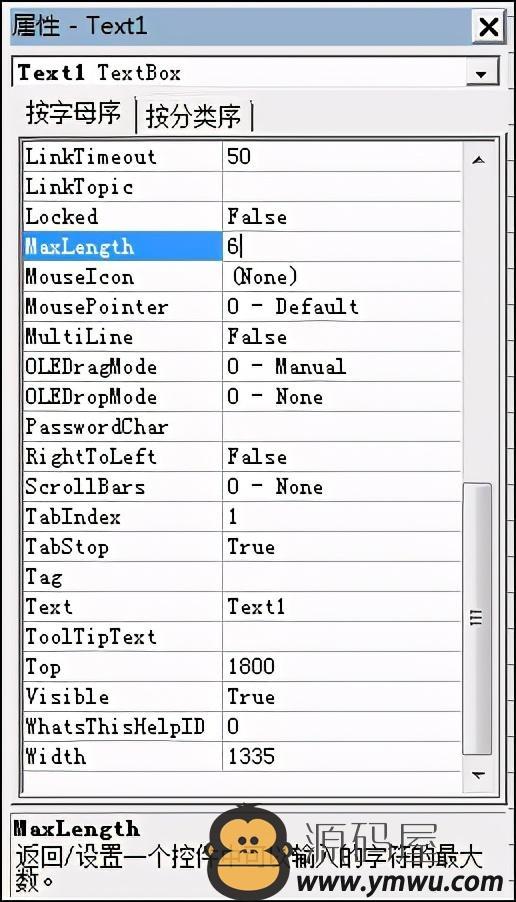Click the vertical scrollbar thumb

point(477,619)
